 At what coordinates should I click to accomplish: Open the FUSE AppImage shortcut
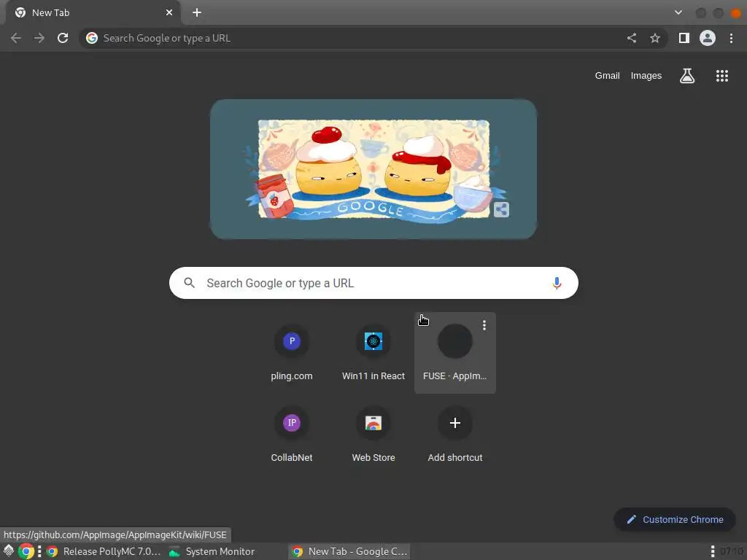click(455, 353)
